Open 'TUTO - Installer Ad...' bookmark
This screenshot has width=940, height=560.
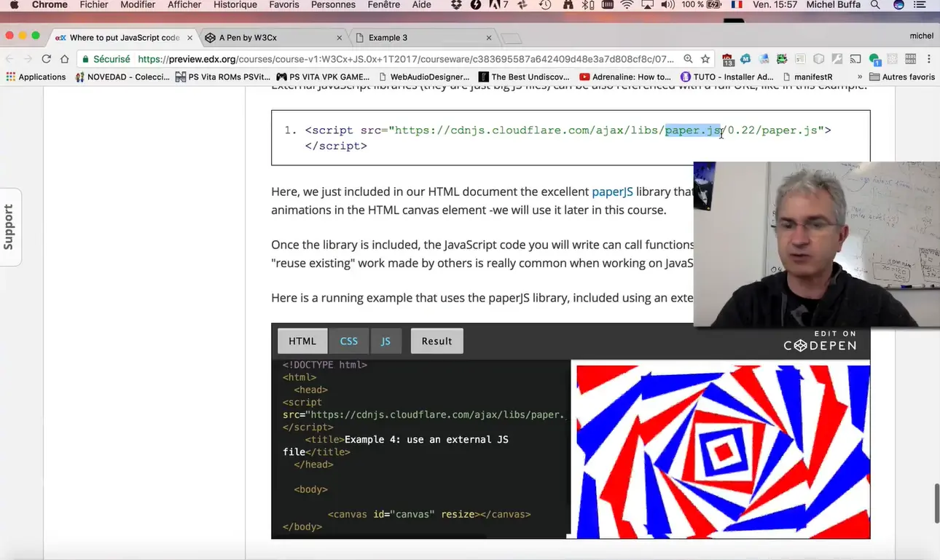click(726, 76)
